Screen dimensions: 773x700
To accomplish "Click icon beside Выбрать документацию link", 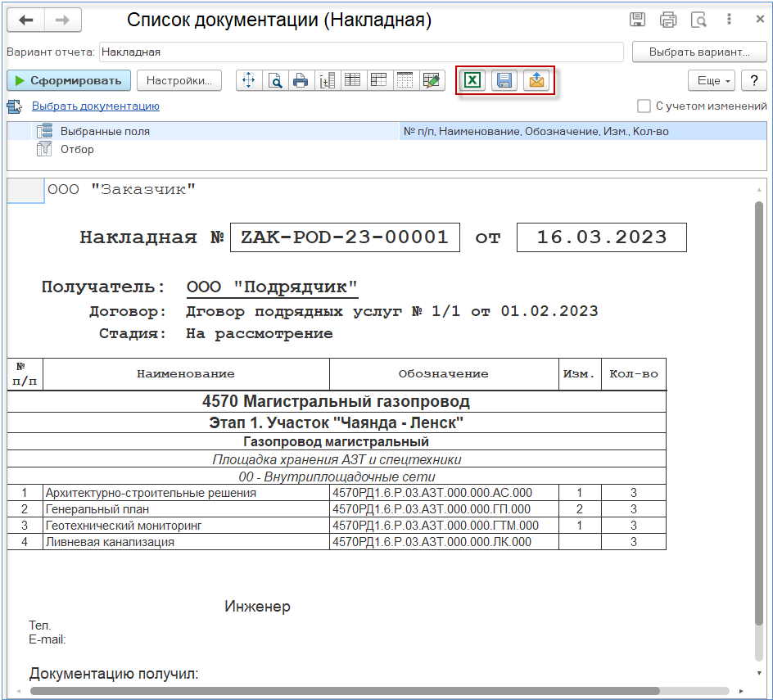I will click(x=14, y=106).
